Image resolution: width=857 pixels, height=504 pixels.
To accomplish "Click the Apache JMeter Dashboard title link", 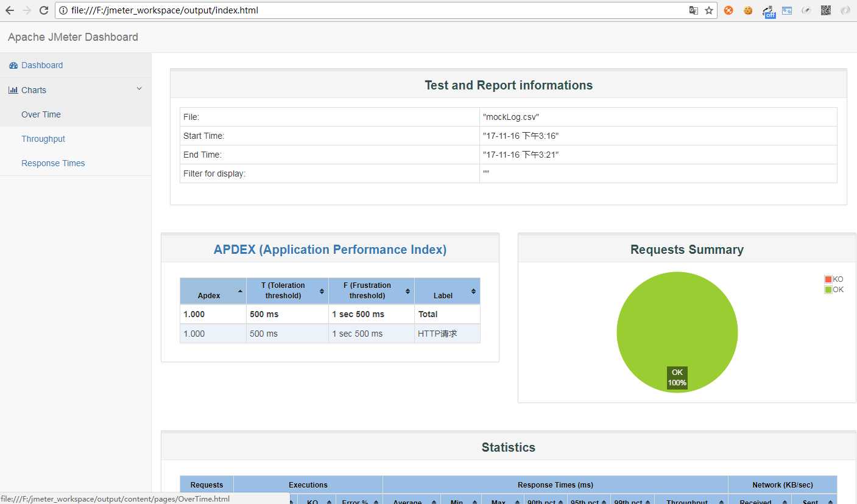I will (73, 37).
